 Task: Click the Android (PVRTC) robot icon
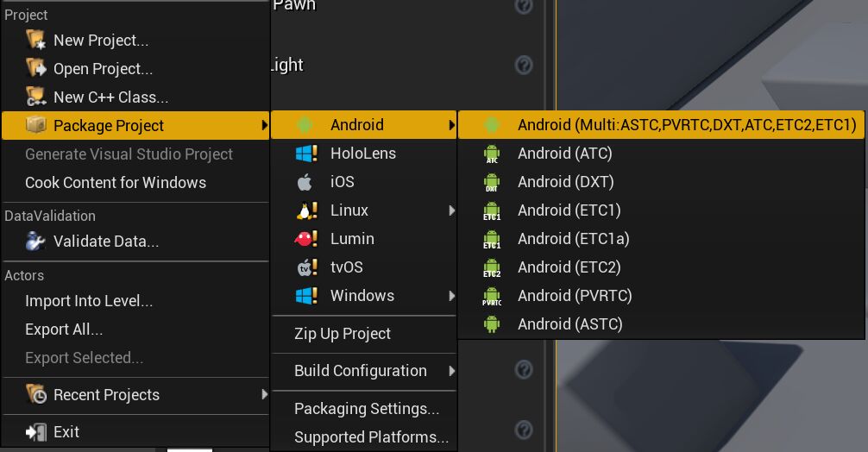click(492, 297)
